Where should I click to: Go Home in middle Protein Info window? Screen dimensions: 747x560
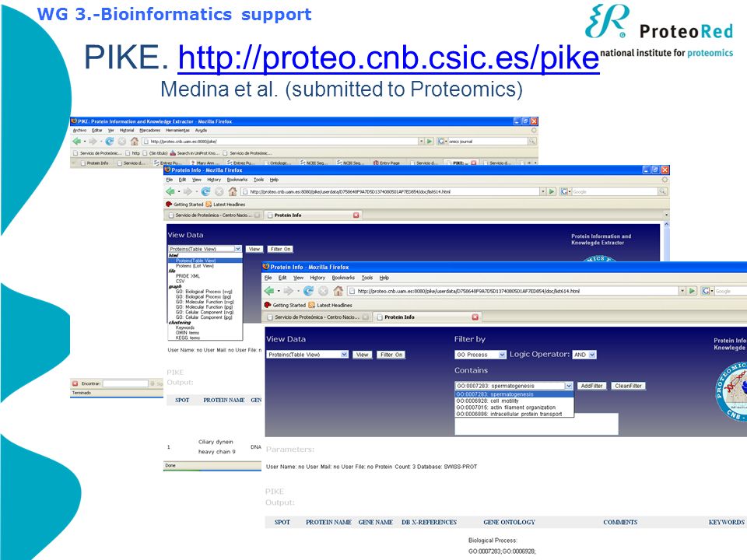click(x=233, y=191)
